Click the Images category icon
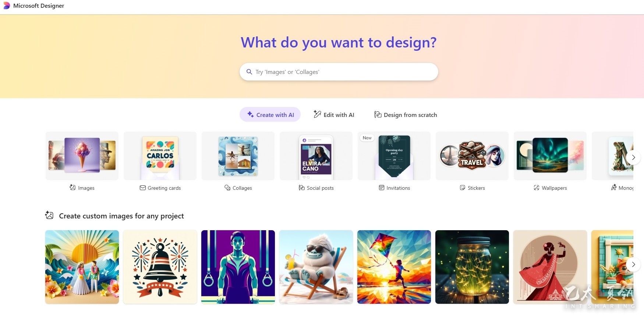The image size is (644, 317). click(x=72, y=188)
